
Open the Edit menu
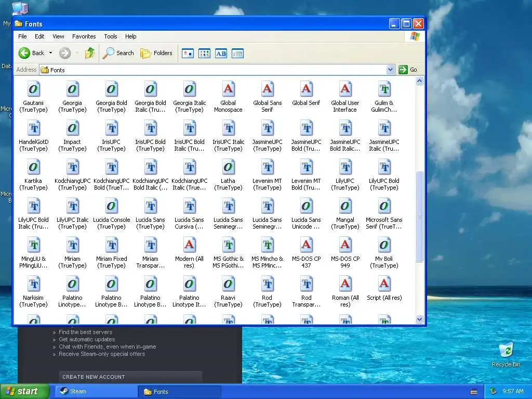point(39,36)
